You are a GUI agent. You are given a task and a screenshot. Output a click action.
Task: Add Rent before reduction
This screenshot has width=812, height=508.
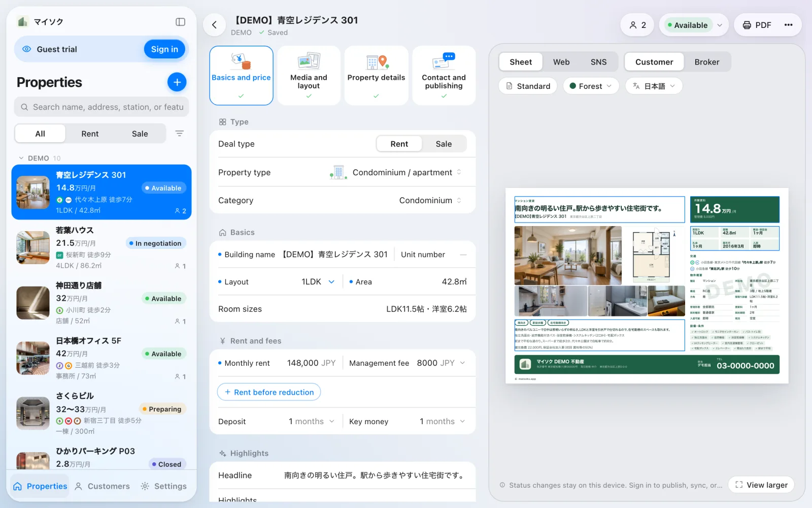click(x=269, y=392)
